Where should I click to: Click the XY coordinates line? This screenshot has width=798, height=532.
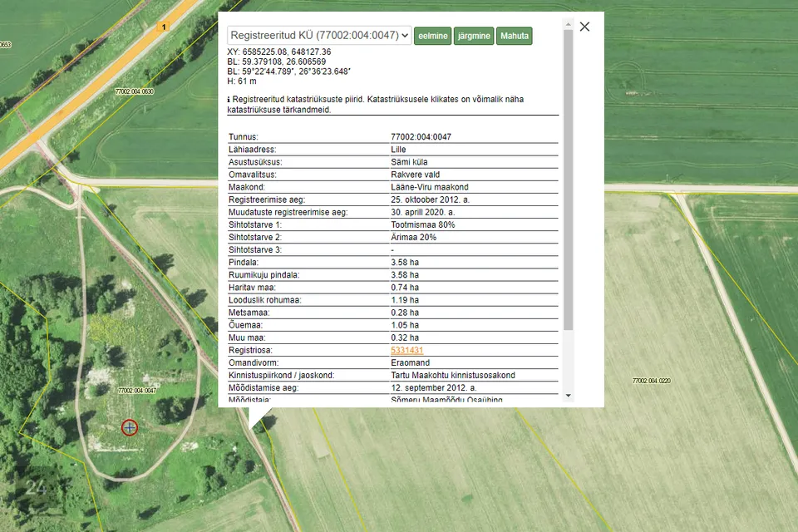pos(279,52)
